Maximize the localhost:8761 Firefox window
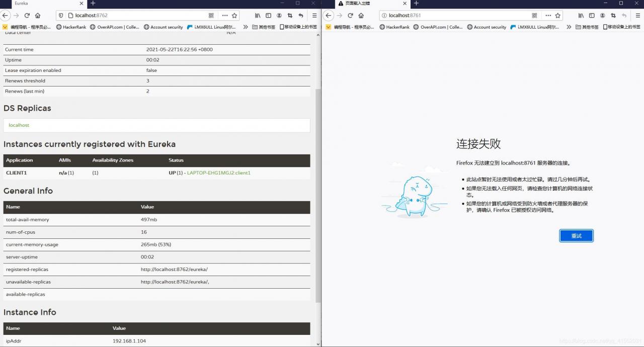Screen dimensions: 644x347 [621, 3]
